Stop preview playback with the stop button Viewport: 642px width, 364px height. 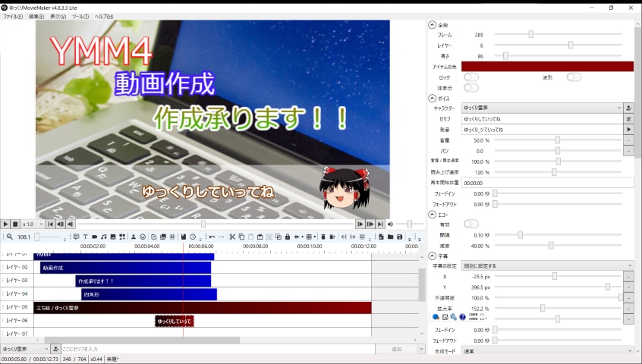15,224
